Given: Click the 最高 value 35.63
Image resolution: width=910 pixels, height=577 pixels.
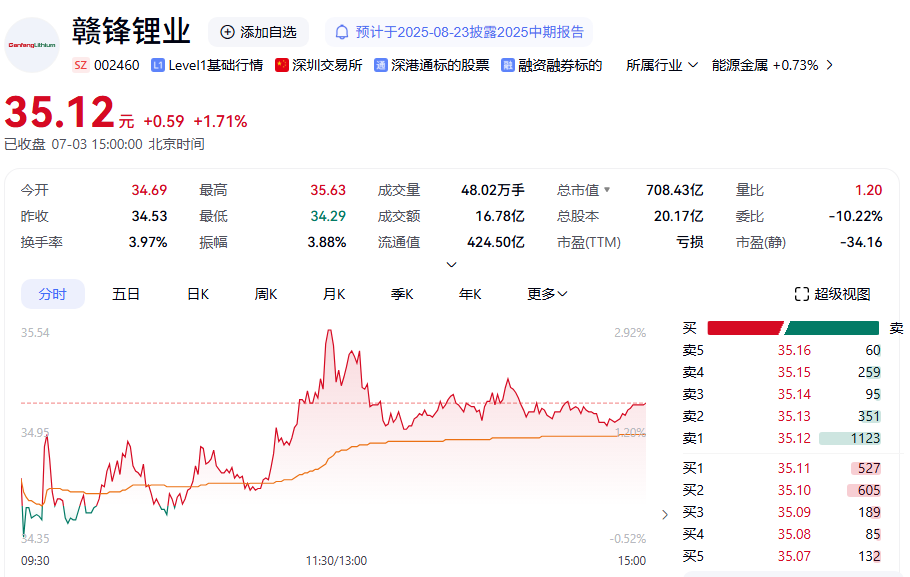Looking at the screenshot, I should tap(328, 190).
